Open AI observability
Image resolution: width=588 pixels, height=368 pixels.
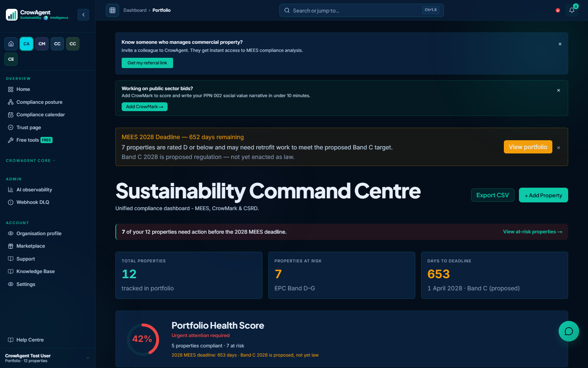tap(34, 190)
